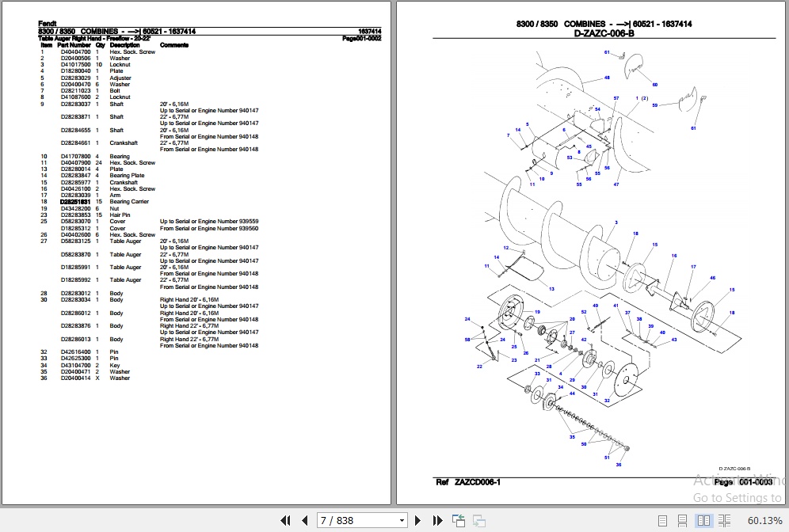Click the Bolt part number D28211023
Viewport: 789px width, 532px height.
coord(75,91)
